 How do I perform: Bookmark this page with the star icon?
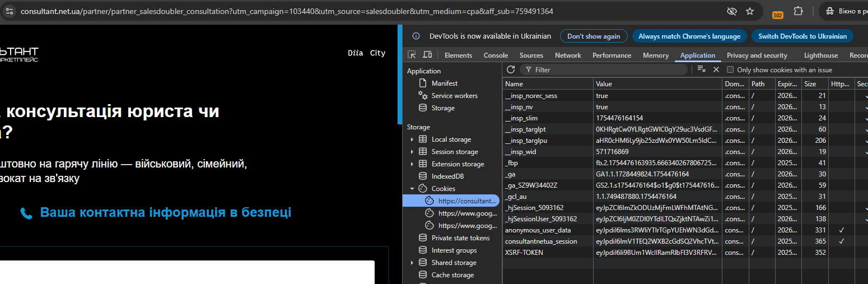click(x=750, y=11)
